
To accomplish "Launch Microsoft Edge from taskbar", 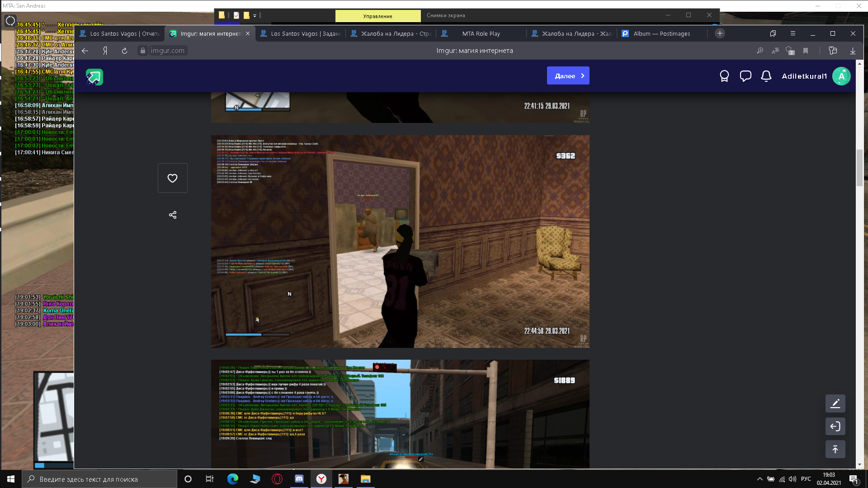I will click(232, 479).
